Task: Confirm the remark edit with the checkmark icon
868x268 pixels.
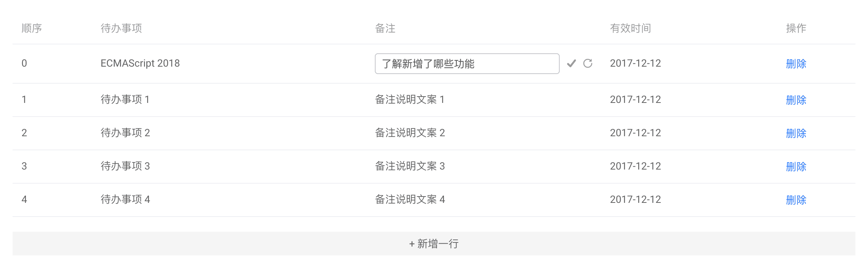Action: tap(571, 64)
